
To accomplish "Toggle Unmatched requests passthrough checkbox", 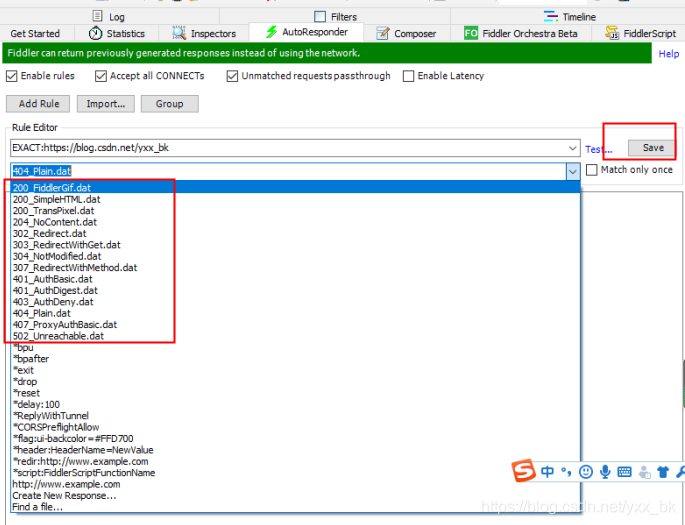I will point(232,76).
